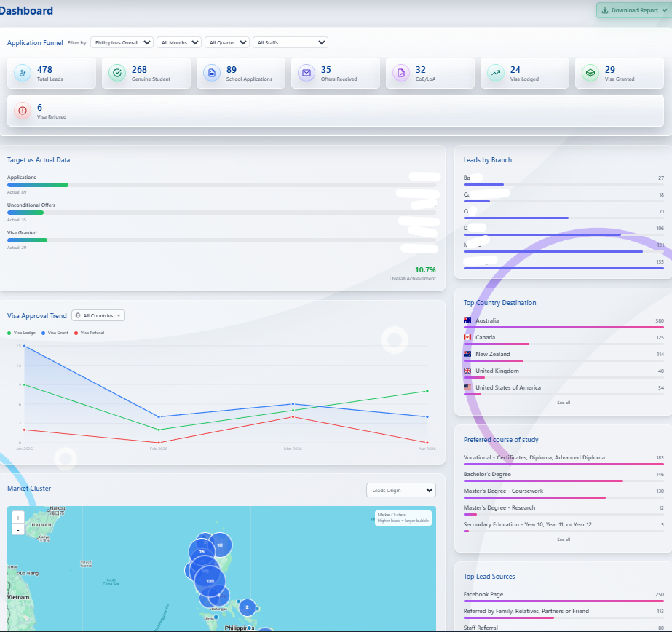
Task: Click the Genuine Student checkmark icon
Action: [116, 73]
